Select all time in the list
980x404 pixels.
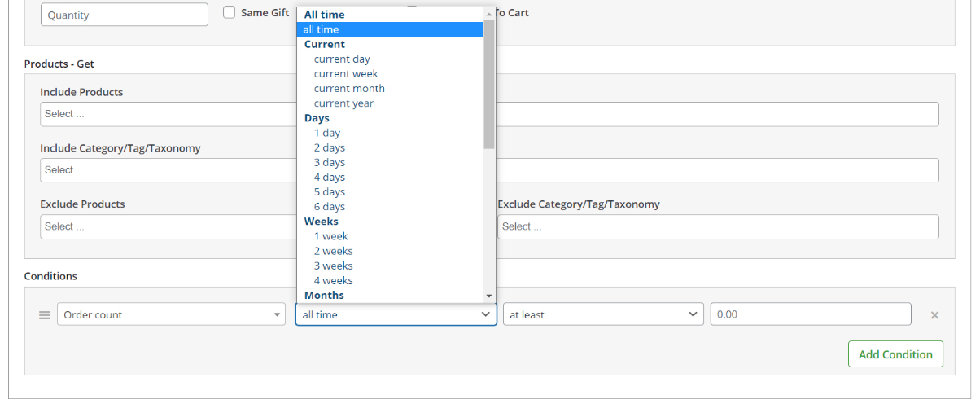390,29
